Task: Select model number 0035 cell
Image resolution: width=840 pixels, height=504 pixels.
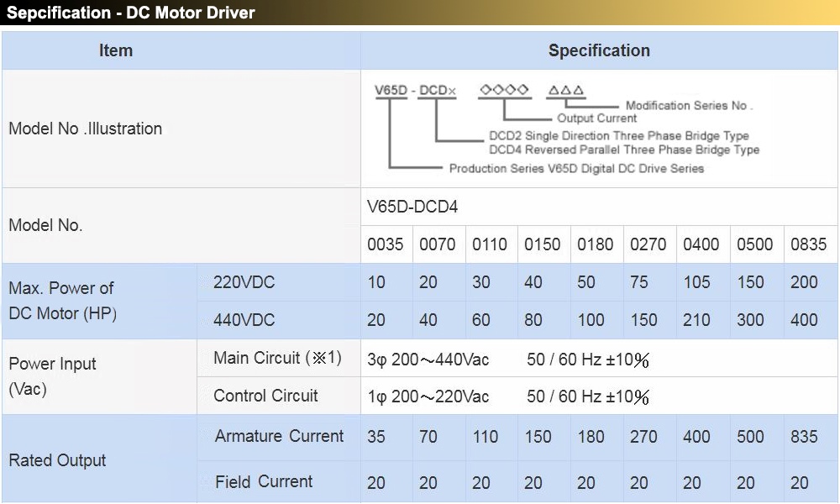Action: [x=386, y=244]
